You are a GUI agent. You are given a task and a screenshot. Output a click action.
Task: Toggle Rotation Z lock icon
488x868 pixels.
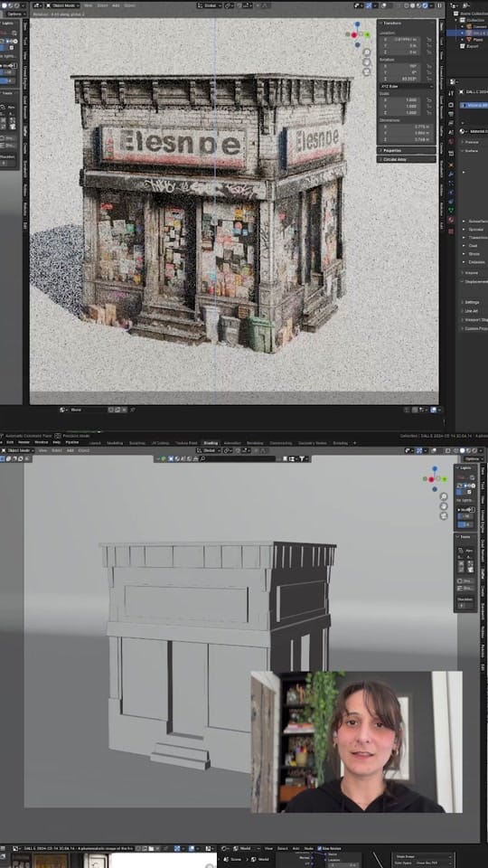coord(429,79)
